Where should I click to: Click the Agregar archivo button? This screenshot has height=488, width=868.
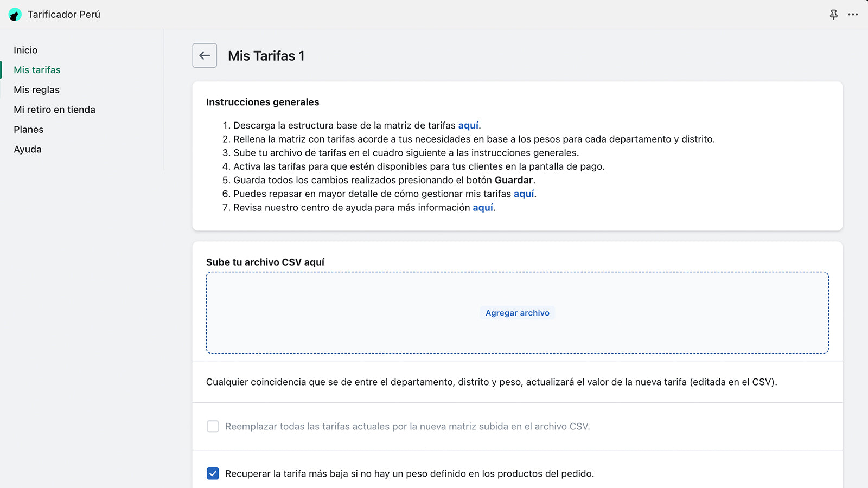pyautogui.click(x=517, y=312)
